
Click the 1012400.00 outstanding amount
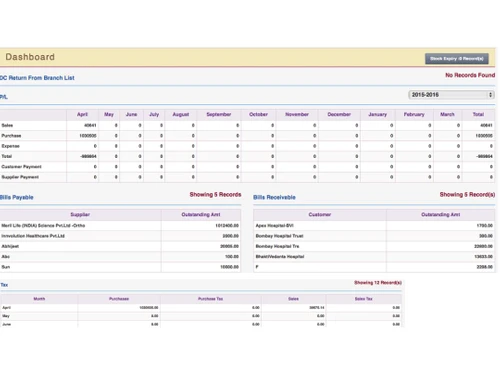pyautogui.click(x=227, y=226)
